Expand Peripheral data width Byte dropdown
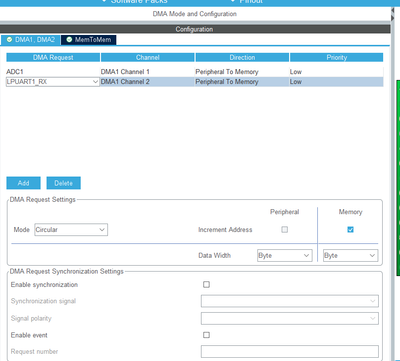Screen dimensions: 400x361 coord(285,256)
